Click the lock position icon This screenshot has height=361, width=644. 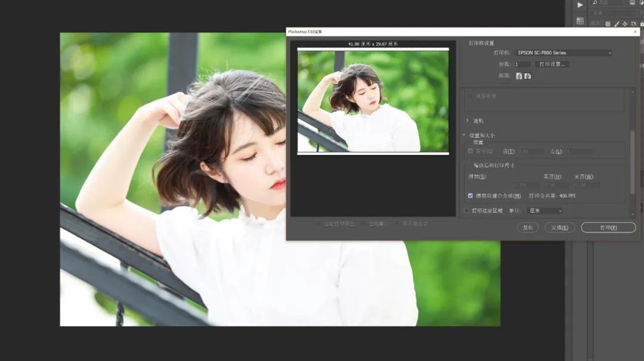[626, 24]
